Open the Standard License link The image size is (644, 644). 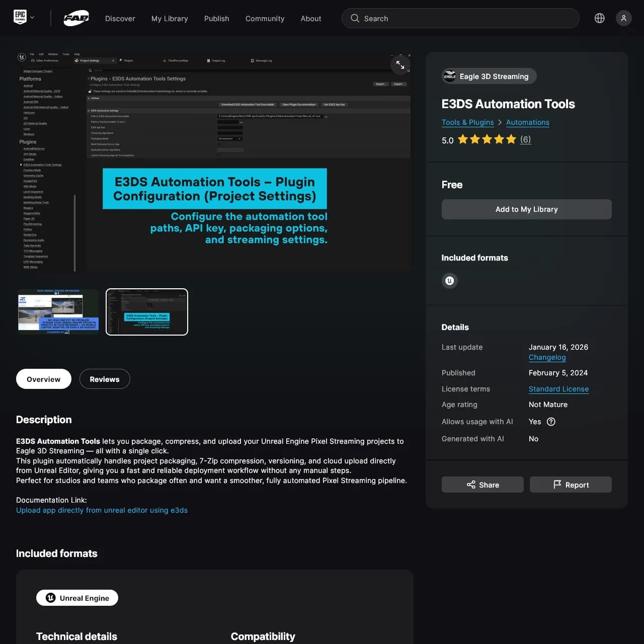[x=559, y=389]
